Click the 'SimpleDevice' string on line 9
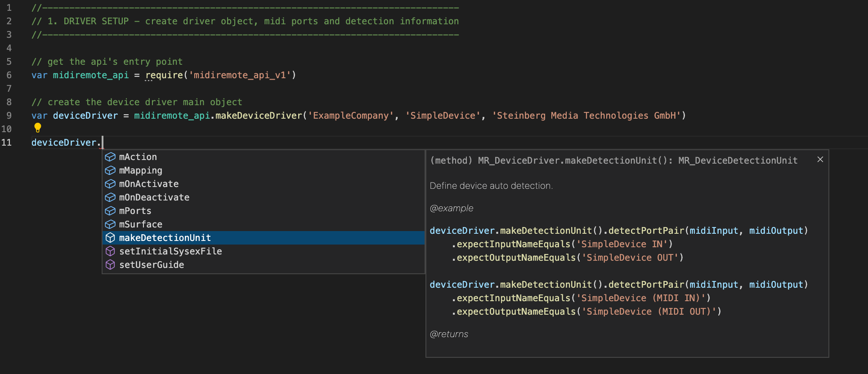 point(443,116)
